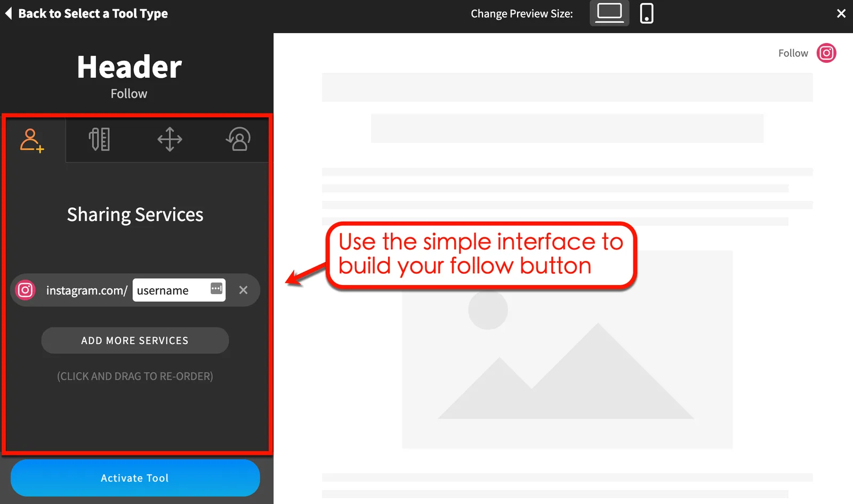Remove the Instagram service with the X
853x504 pixels.
[243, 290]
